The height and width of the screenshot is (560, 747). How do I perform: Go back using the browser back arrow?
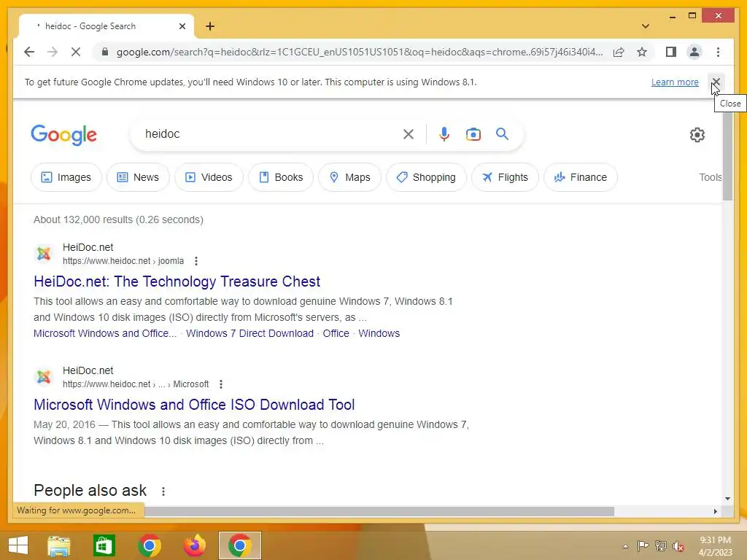(29, 52)
